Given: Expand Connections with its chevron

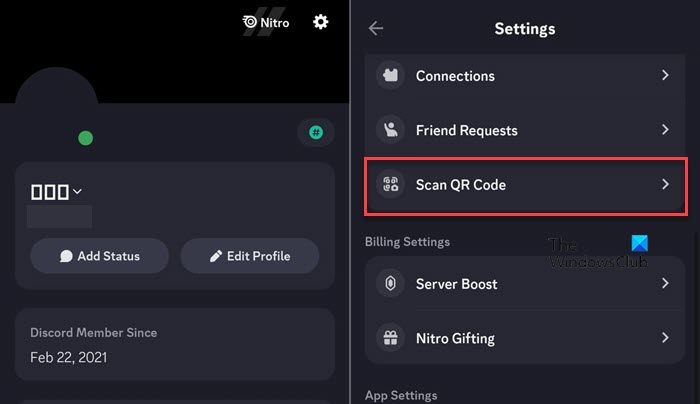Looking at the screenshot, I should (x=665, y=76).
